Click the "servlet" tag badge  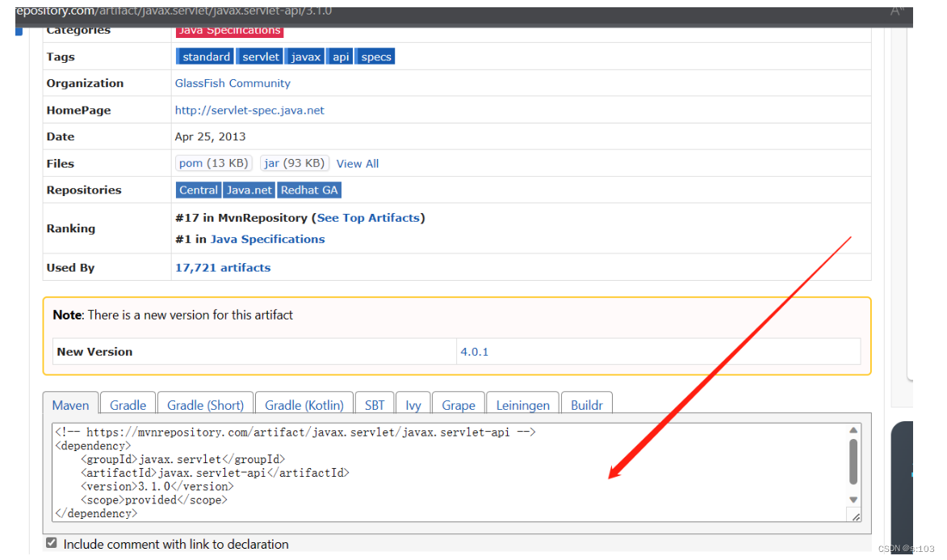point(260,56)
